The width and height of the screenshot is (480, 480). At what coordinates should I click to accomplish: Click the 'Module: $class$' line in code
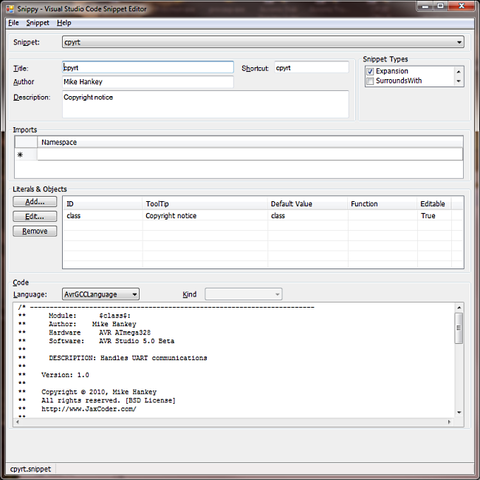pos(90,316)
